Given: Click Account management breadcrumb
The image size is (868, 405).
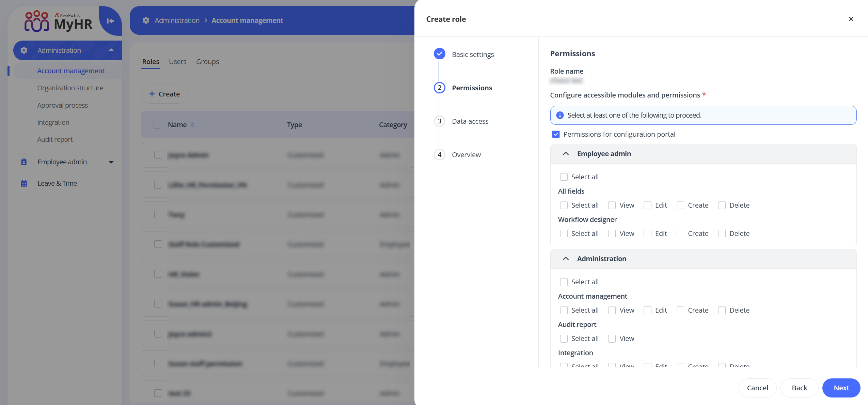Looking at the screenshot, I should click(247, 20).
